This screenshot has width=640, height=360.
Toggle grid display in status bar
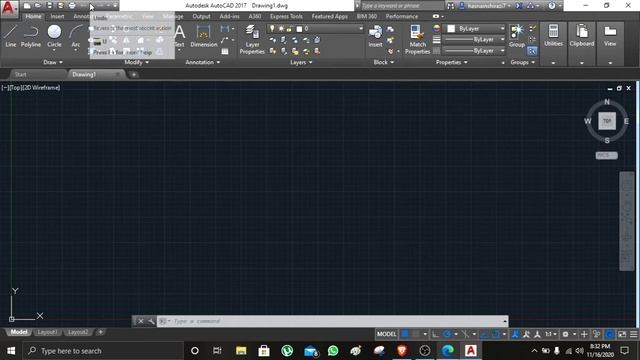[405, 334]
